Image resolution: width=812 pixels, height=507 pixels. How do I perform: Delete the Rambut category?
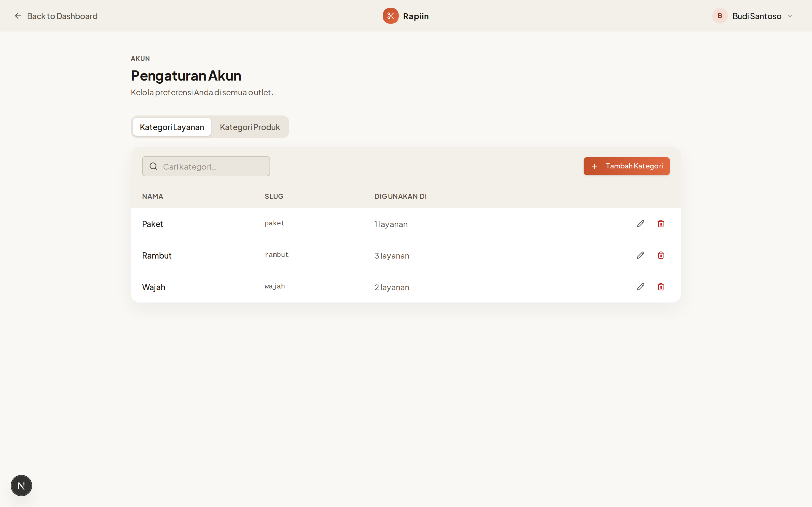click(661, 255)
